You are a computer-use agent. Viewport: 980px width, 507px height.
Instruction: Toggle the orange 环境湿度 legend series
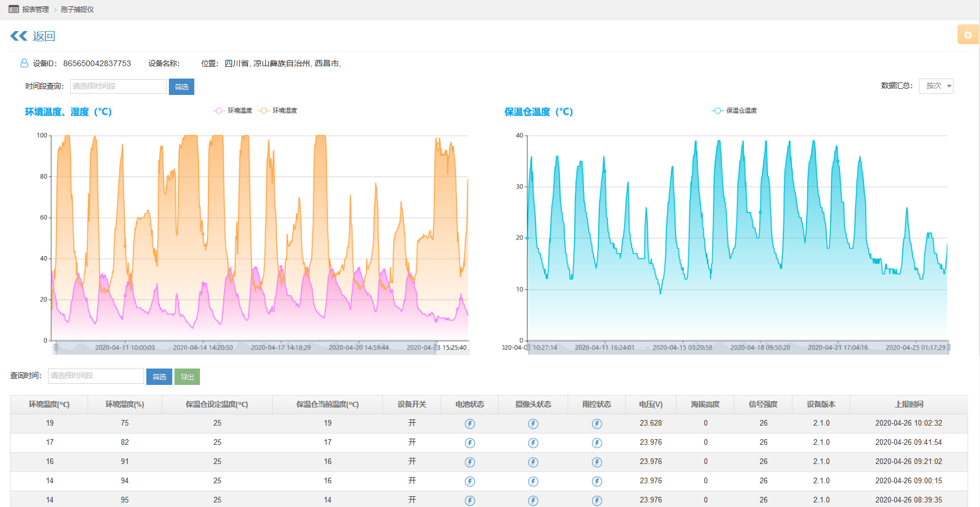click(278, 111)
